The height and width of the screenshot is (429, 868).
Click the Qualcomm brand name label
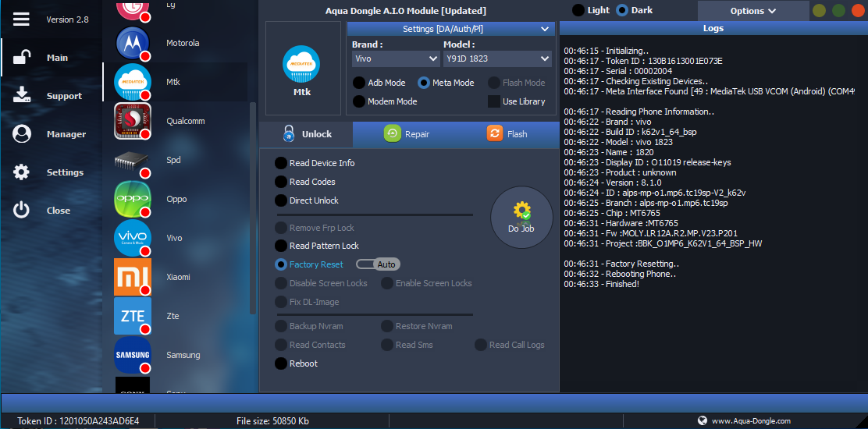(x=184, y=121)
